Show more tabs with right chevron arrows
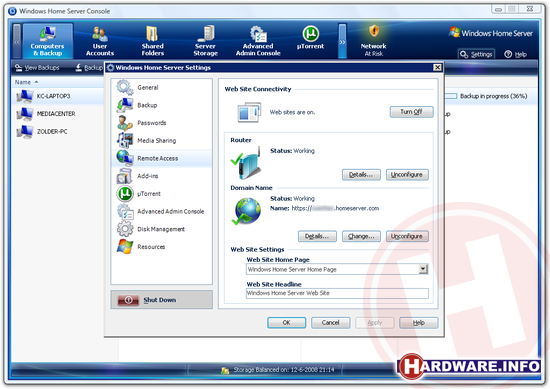This screenshot has width=550, height=389. [342, 41]
